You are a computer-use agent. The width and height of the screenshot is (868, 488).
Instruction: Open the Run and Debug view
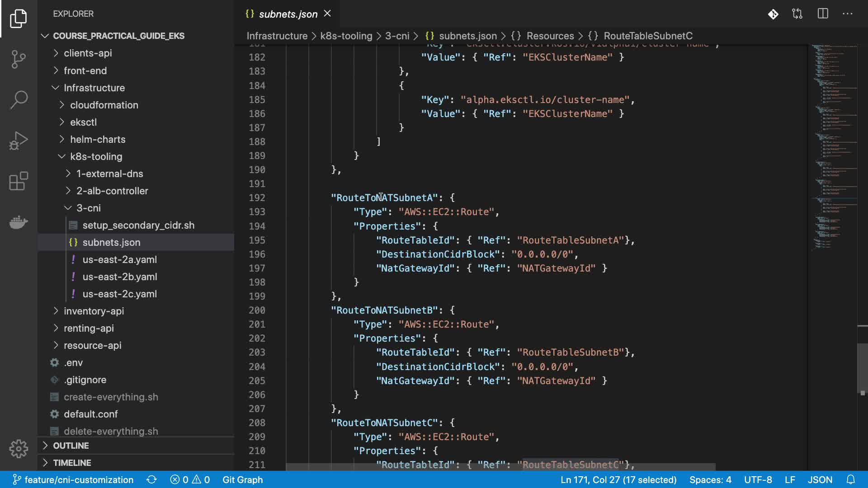[19, 140]
